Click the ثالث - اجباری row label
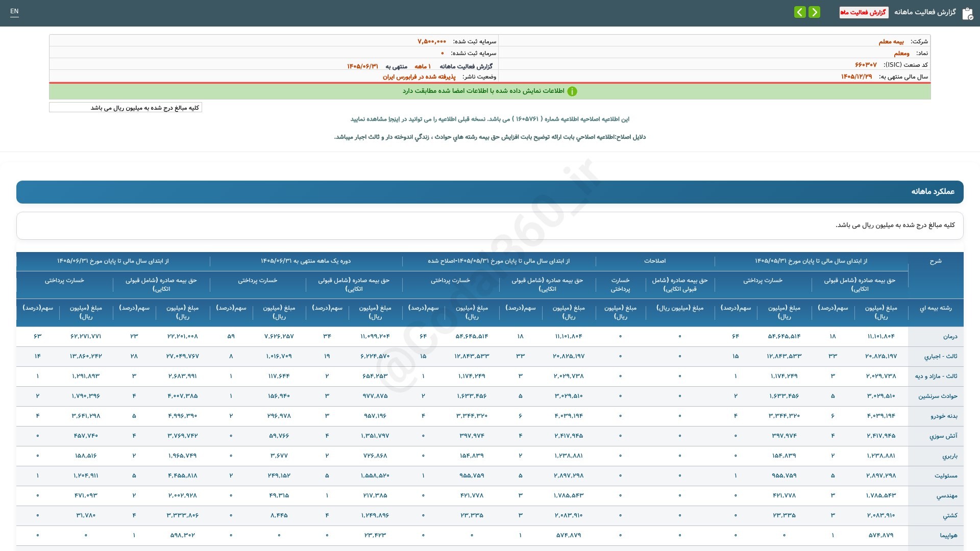The image size is (980, 551). [941, 357]
